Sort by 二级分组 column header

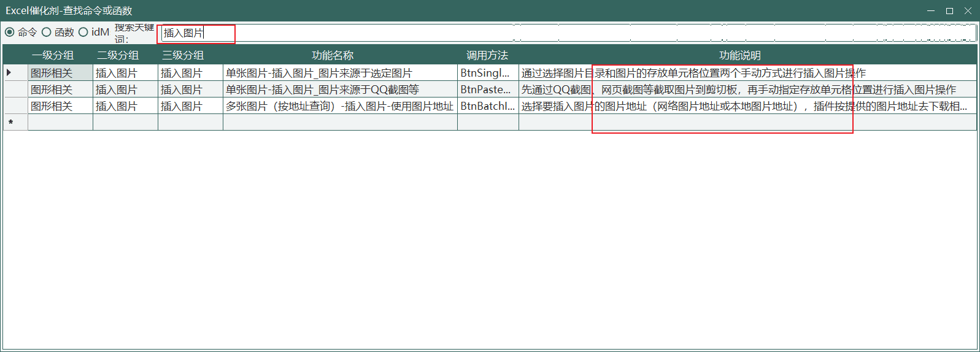pyautogui.click(x=125, y=55)
